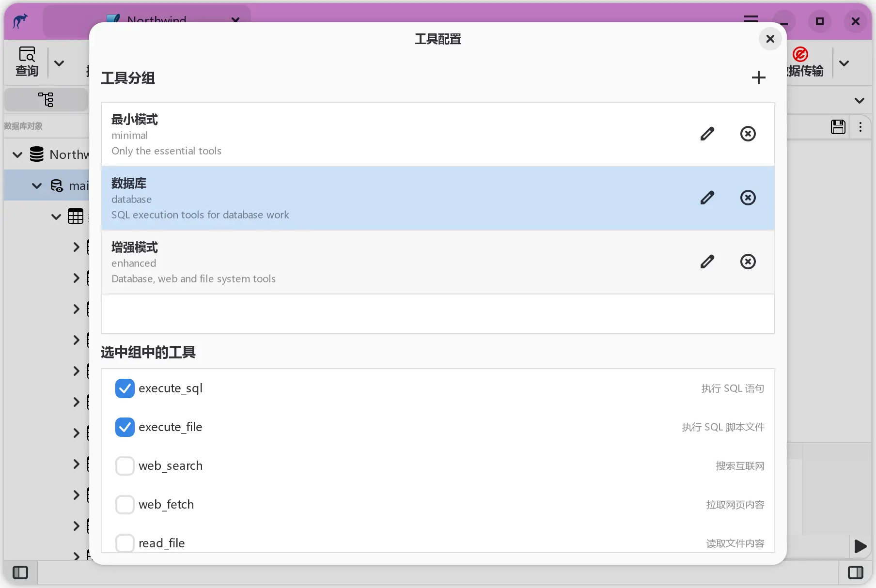876x588 pixels.
Task: Uncheck the execute_file tool
Action: (x=125, y=427)
